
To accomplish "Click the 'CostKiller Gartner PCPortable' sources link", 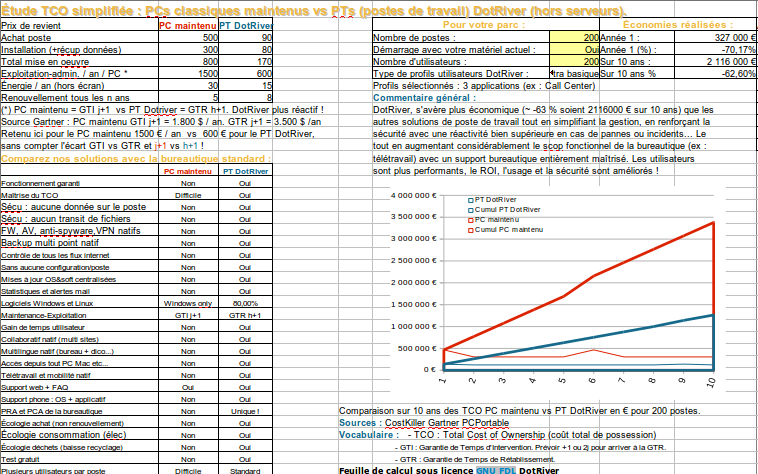I will click(x=447, y=423).
